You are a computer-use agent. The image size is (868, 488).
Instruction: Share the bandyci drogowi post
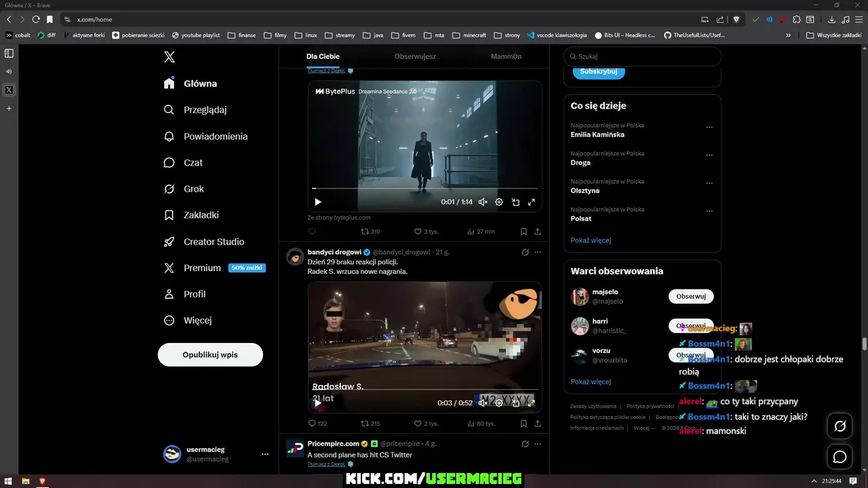coord(538,424)
